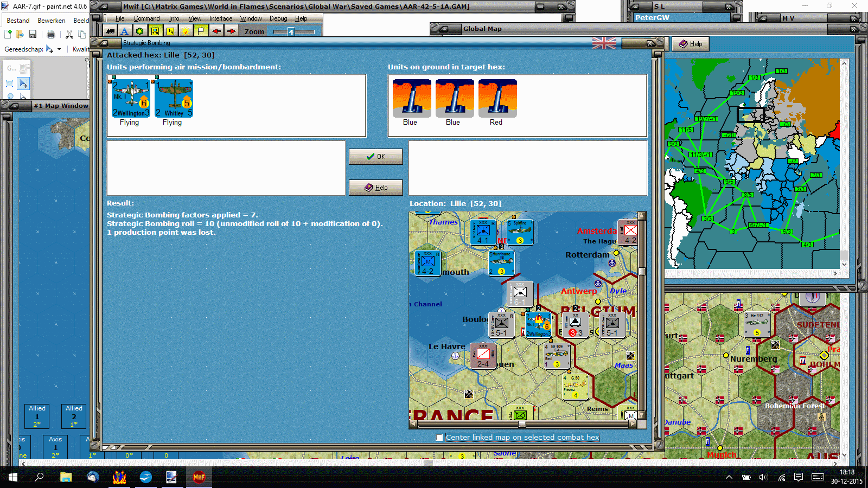
Task: Open the Window menu in Mwif
Action: pyautogui.click(x=251, y=18)
